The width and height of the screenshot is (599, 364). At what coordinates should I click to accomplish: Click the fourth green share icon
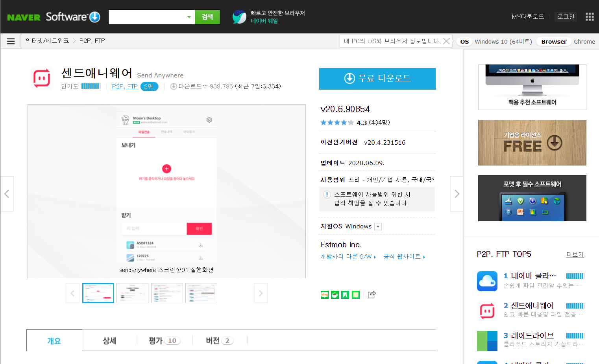356,295
